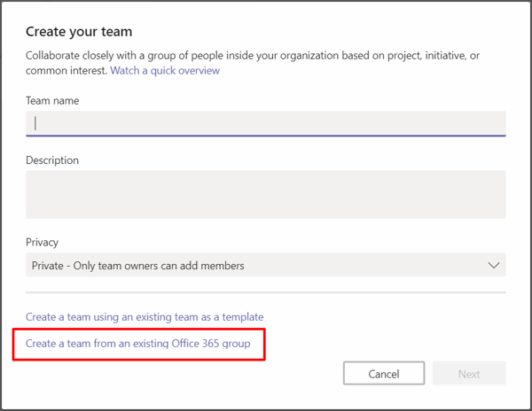The image size is (532, 411).
Task: Click the Team name input field
Action: coord(266,124)
